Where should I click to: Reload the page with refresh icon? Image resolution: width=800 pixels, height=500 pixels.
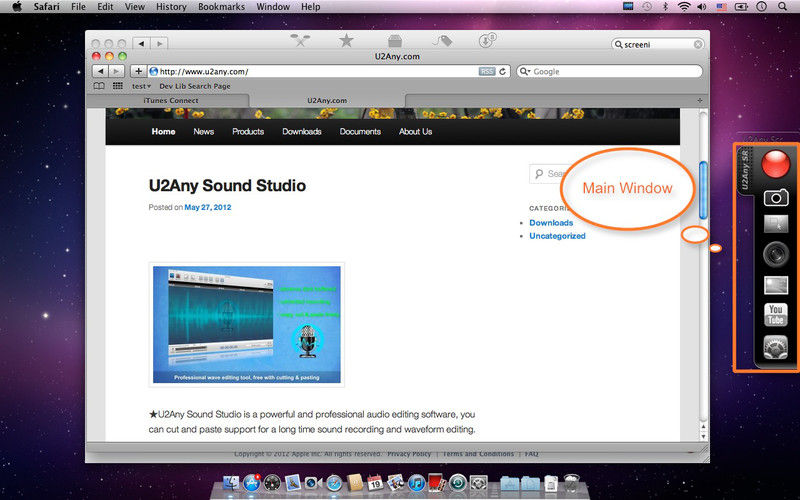click(x=503, y=71)
